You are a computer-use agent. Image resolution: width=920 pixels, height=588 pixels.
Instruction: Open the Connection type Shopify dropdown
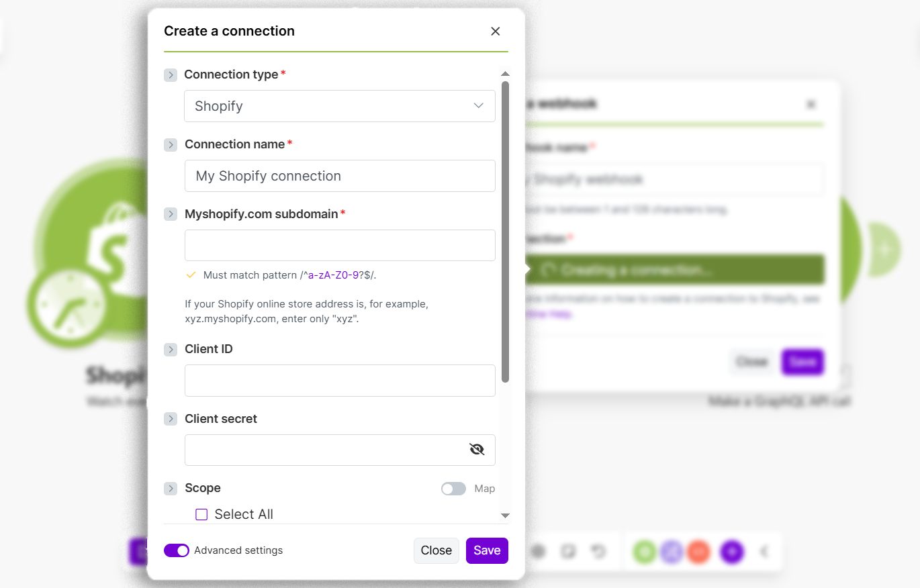pyautogui.click(x=340, y=106)
